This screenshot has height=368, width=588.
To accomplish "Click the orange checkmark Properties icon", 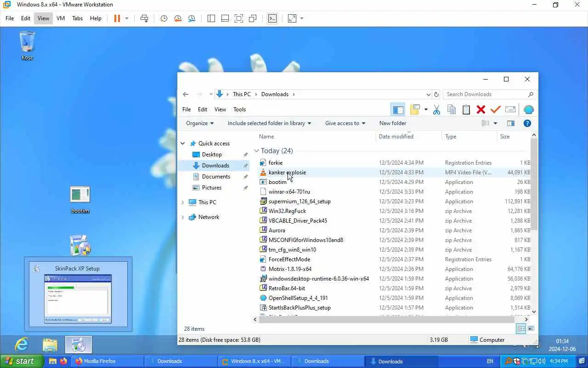I will pos(495,109).
